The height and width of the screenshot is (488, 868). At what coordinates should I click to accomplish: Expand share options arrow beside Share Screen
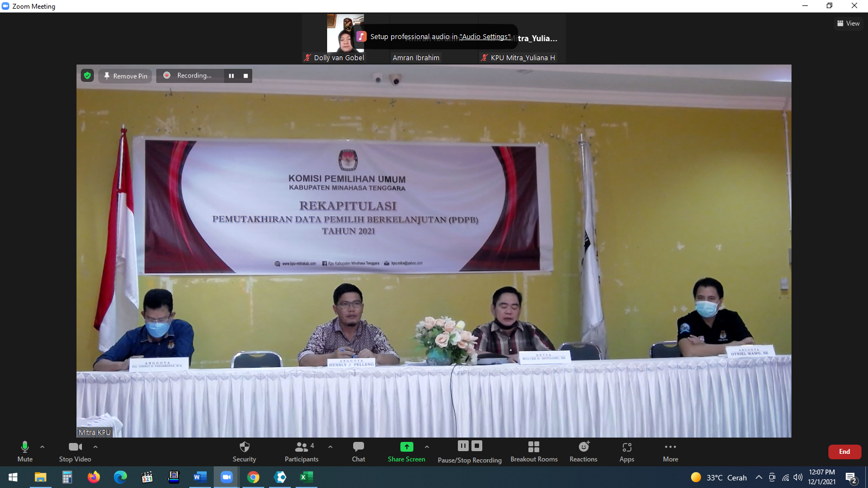(427, 447)
